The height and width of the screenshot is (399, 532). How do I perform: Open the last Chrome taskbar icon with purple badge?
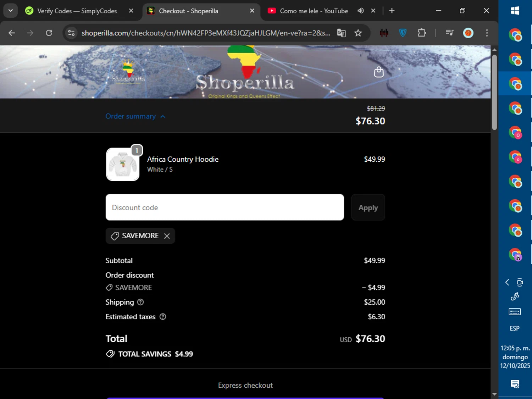515,254
